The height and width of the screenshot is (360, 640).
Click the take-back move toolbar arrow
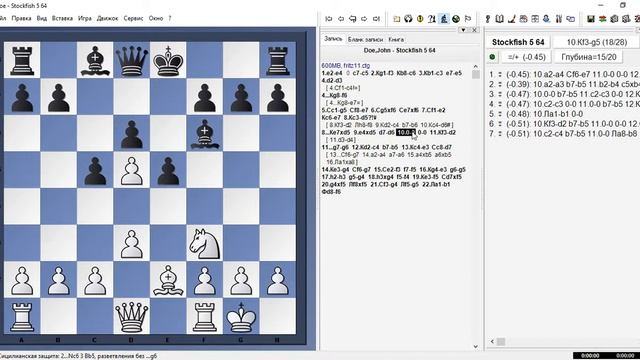(353, 19)
